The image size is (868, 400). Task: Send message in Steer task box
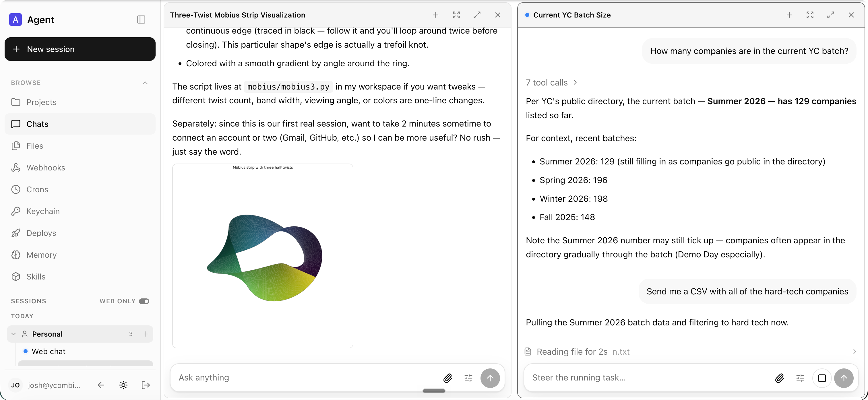[844, 378]
